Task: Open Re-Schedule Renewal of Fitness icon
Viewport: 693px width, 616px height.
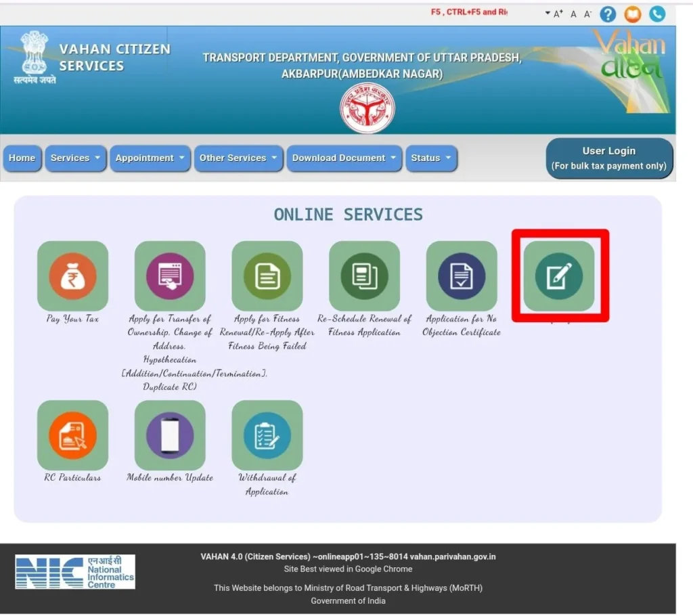Action: click(x=364, y=276)
